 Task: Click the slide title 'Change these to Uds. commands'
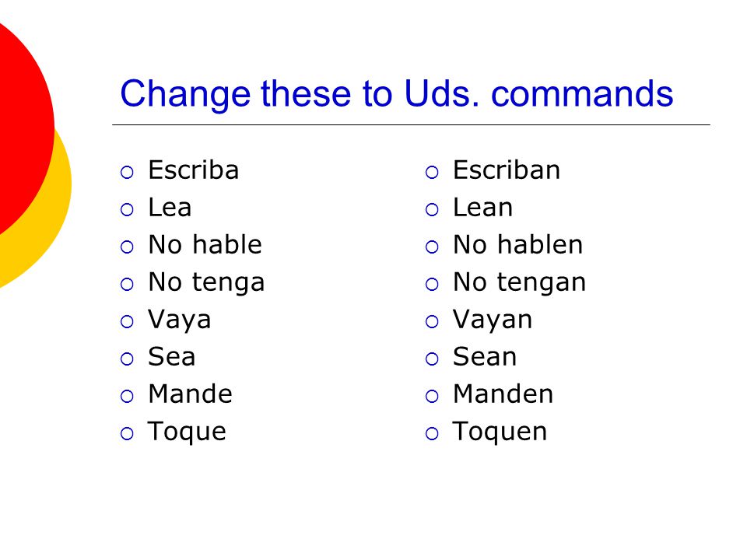tap(396, 94)
